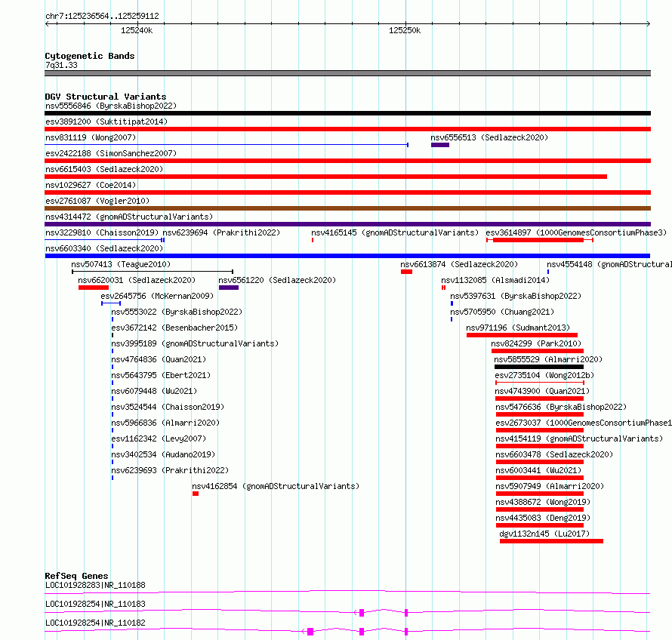Select the black nsv5556846 variant bar
The image size is (672, 640).
347,113
